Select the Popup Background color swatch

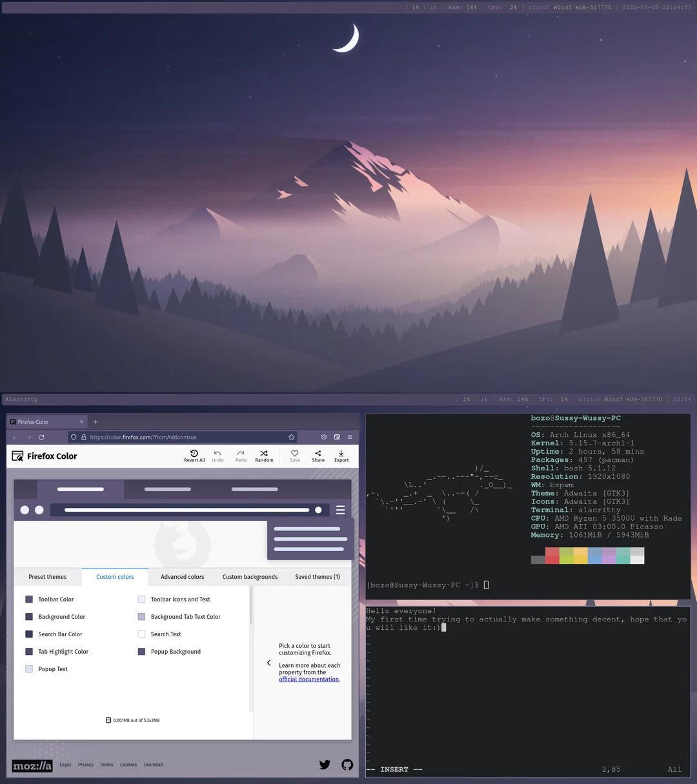coord(141,651)
